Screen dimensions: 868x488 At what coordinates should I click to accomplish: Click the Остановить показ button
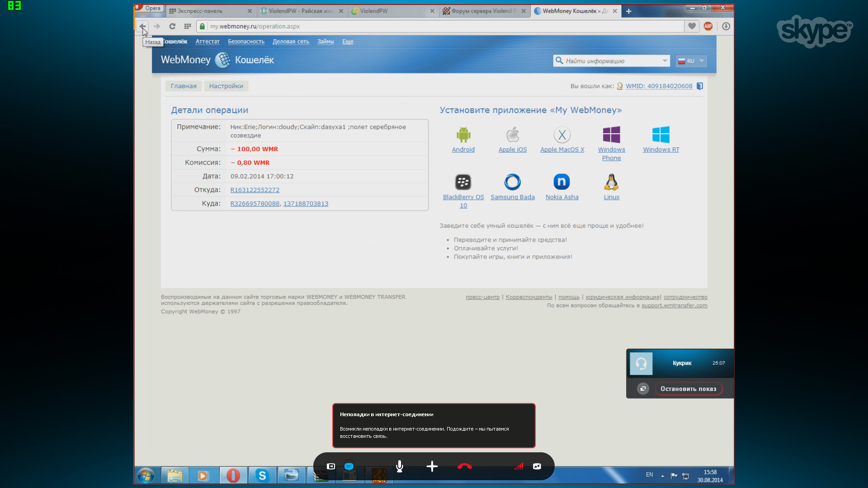[689, 389]
